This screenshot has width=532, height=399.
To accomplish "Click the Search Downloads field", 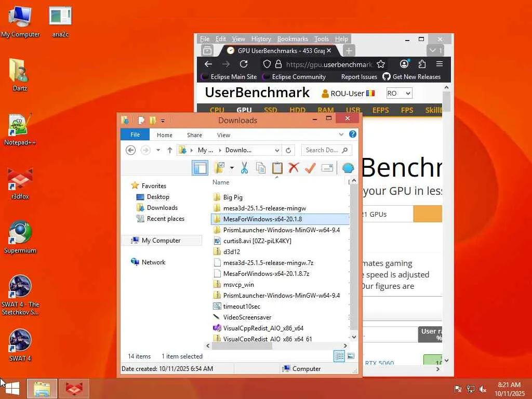I will 326,150.
